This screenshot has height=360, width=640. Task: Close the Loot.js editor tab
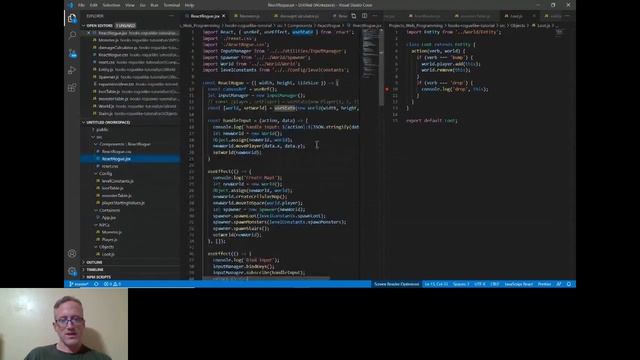[x=534, y=16]
